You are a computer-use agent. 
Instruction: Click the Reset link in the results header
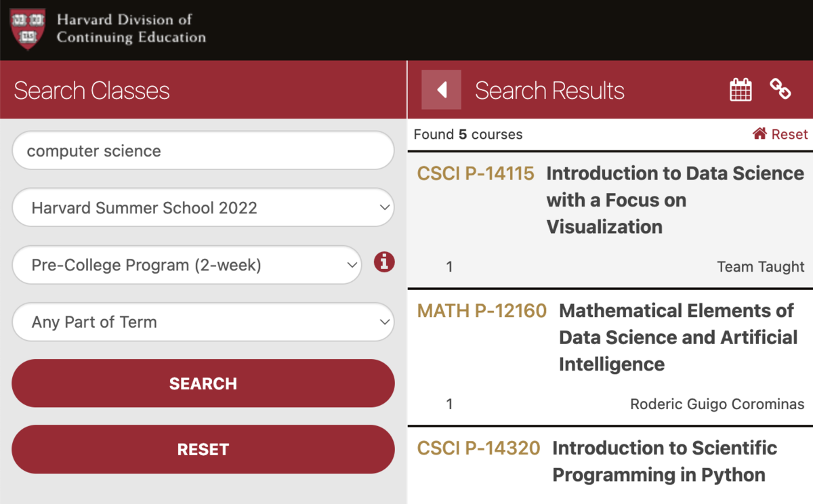789,134
